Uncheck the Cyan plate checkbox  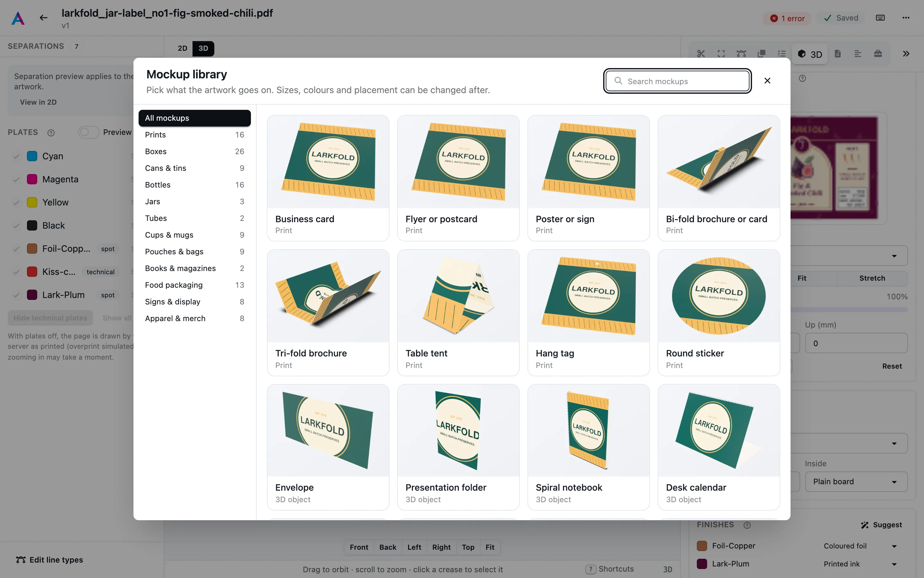coord(16,156)
